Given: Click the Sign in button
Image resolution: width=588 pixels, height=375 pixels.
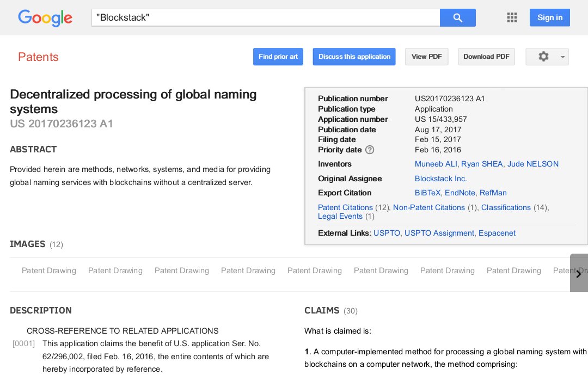Looking at the screenshot, I should click(x=550, y=17).
